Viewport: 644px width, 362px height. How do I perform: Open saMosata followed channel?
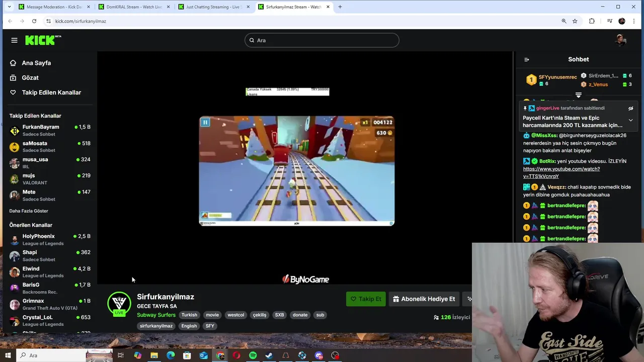[49, 146]
